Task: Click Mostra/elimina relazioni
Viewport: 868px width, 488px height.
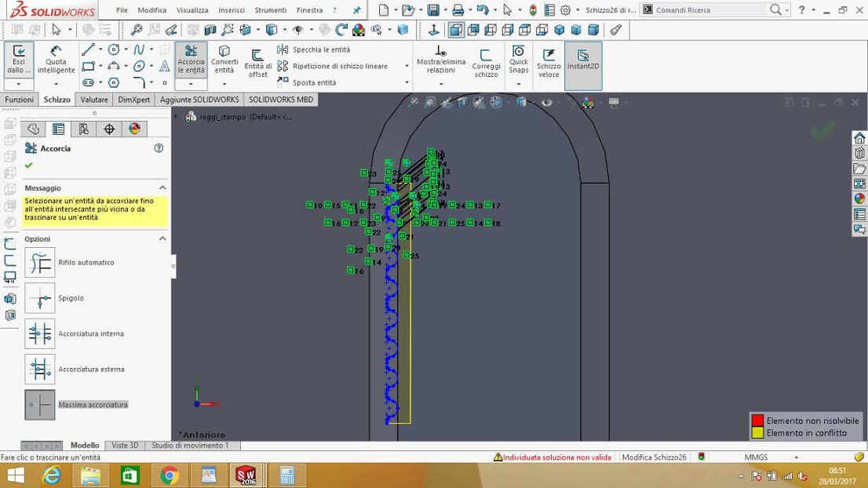Action: [x=440, y=60]
